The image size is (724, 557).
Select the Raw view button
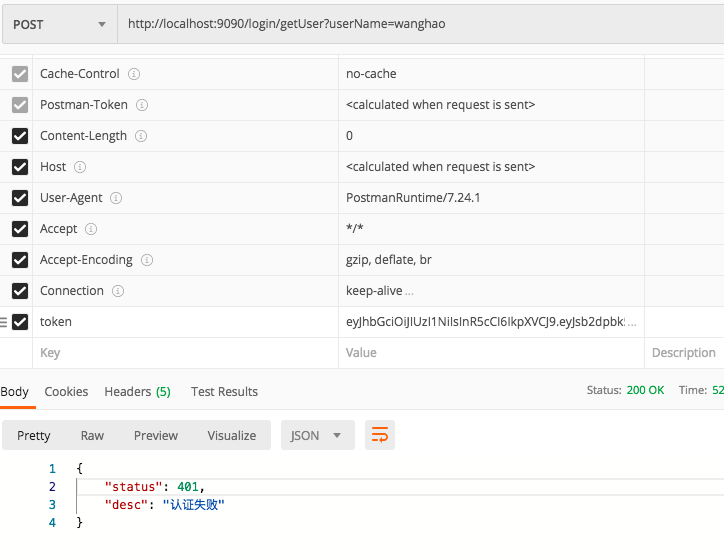(92, 435)
